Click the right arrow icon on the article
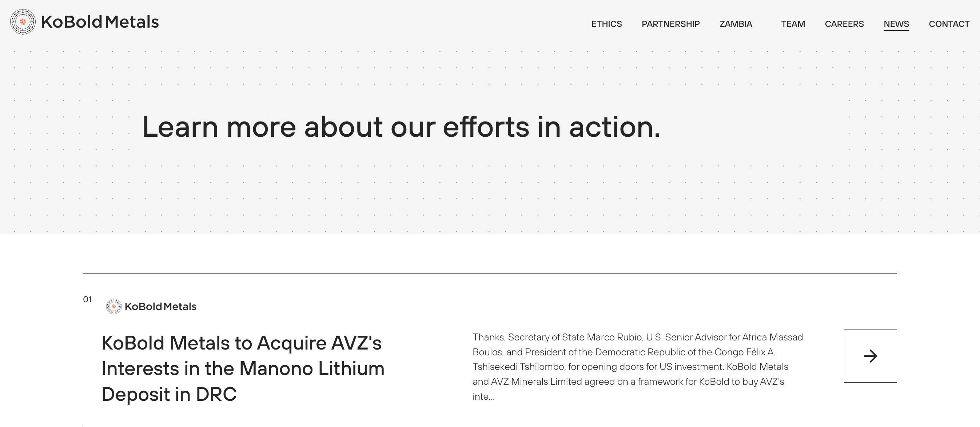Screen dimensions: 980x427 [870, 356]
